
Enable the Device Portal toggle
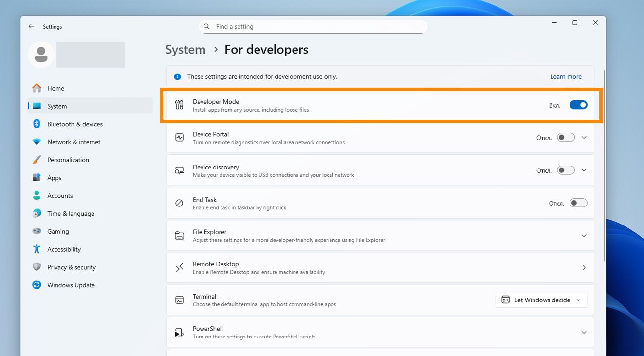(x=566, y=138)
